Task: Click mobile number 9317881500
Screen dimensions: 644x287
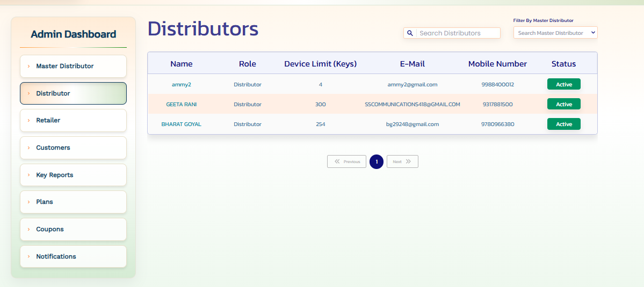Action: pyautogui.click(x=498, y=105)
